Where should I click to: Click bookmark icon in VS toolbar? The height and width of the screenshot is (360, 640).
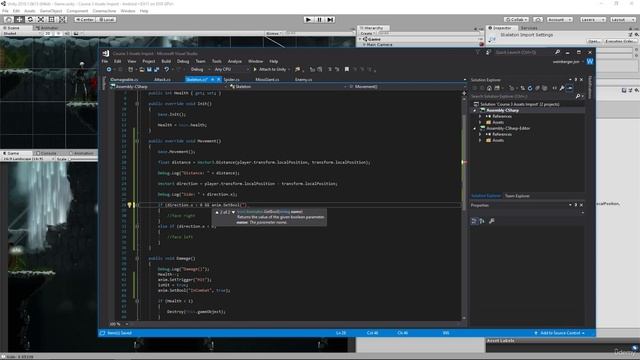coord(347,69)
